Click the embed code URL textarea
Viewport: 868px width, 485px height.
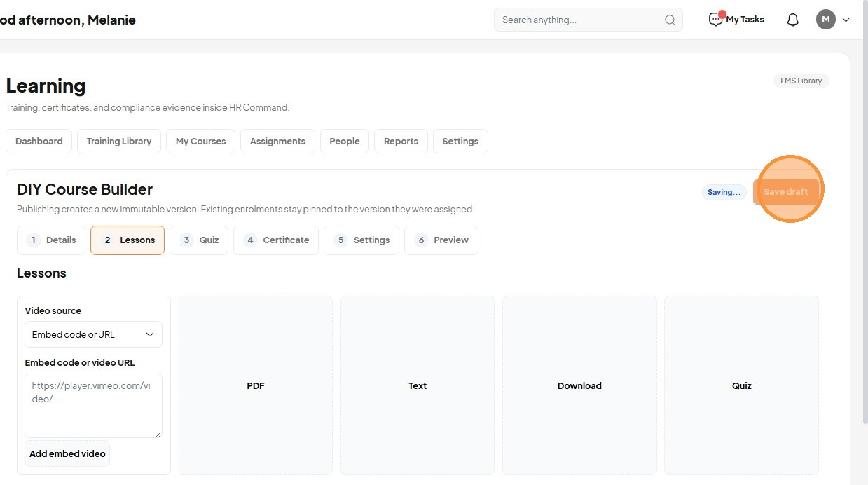[x=93, y=406]
